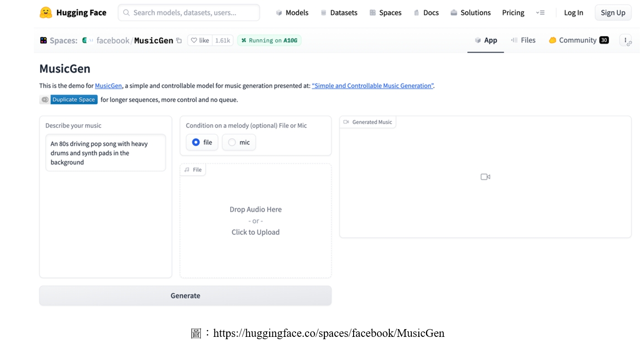Click the Describe your music text box

[x=105, y=153]
